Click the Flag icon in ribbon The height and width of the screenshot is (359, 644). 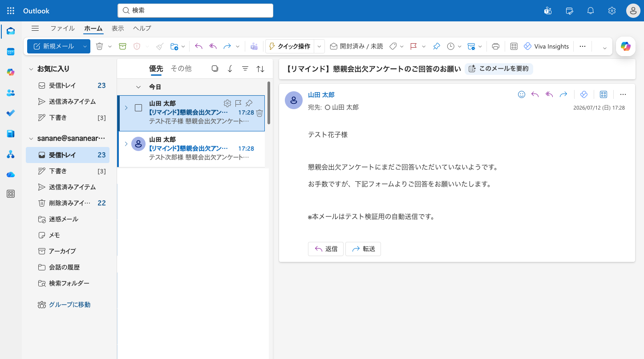pos(413,46)
